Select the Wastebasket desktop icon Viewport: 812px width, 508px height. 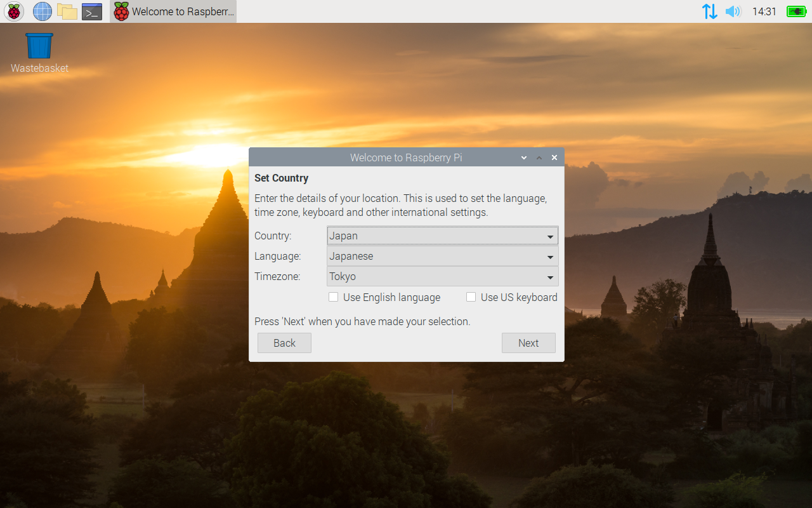39,53
